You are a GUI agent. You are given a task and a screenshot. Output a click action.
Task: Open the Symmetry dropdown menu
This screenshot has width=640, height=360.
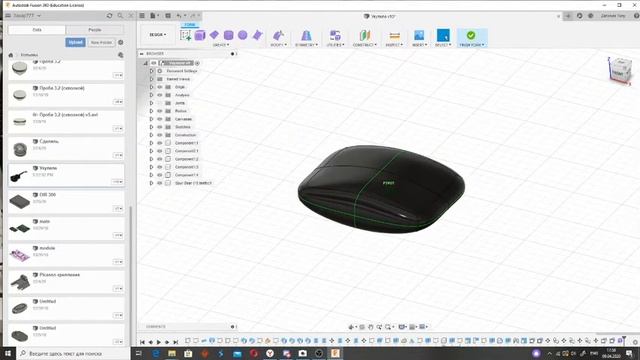click(306, 45)
